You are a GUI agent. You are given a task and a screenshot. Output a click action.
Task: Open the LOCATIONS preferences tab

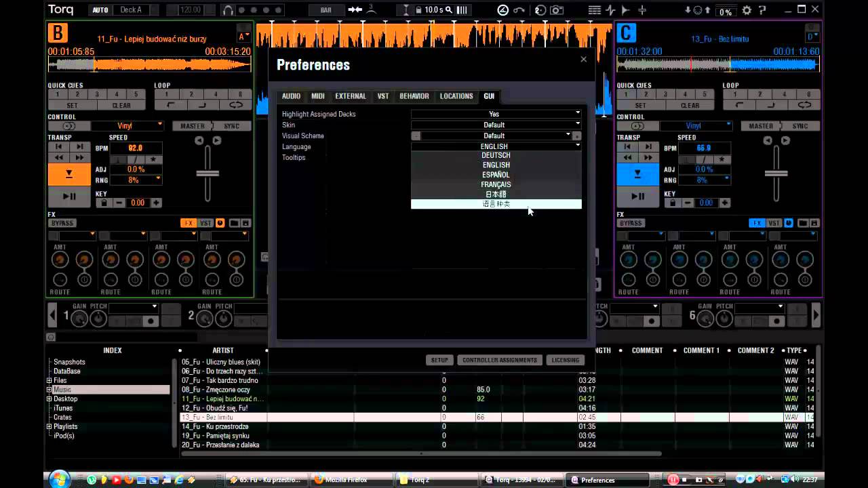[456, 96]
